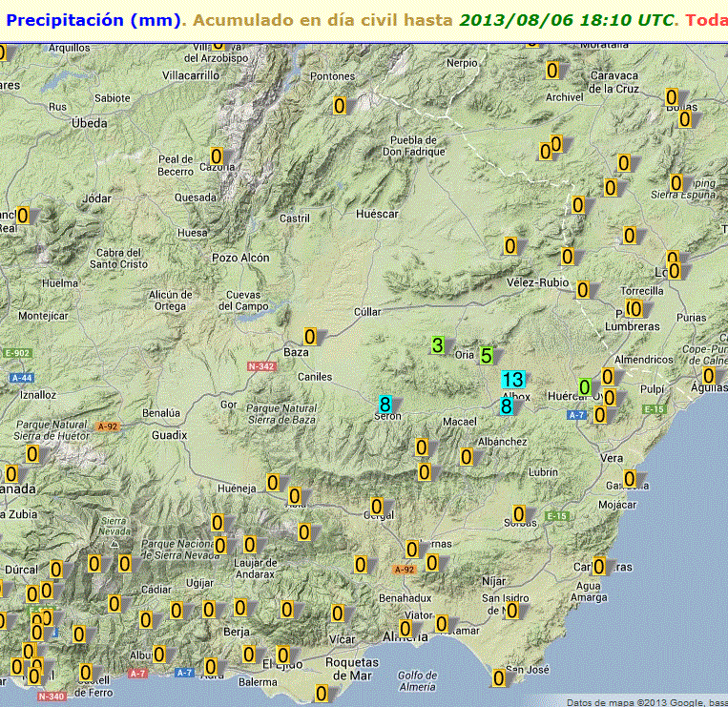This screenshot has width=728, height=707.
Task: Click the 'Úbeda' map label
Action: click(90, 123)
